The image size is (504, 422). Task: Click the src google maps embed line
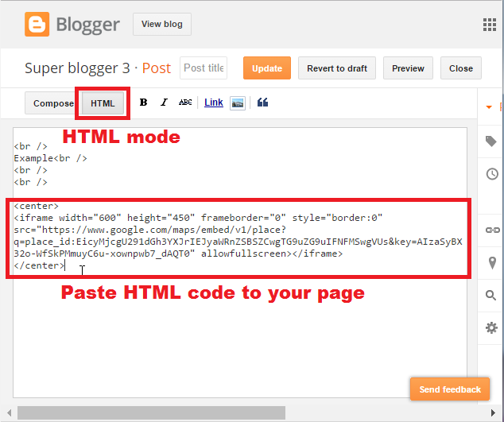[149, 230]
